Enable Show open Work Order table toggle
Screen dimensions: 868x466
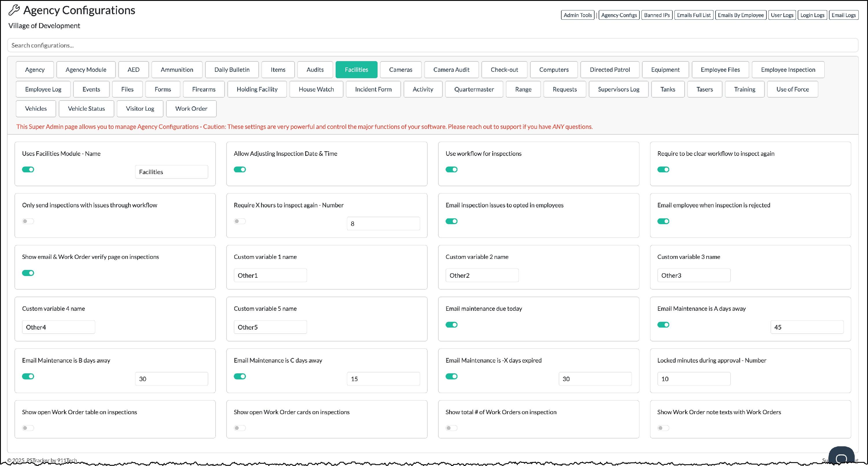click(28, 428)
